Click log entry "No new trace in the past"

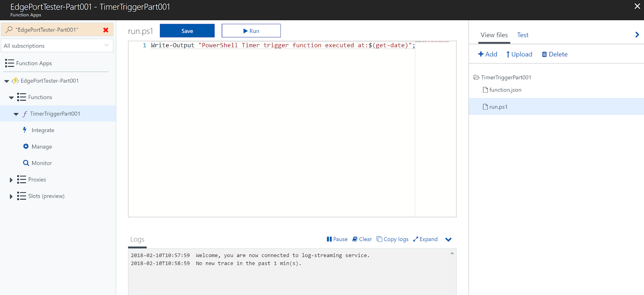coord(249,264)
